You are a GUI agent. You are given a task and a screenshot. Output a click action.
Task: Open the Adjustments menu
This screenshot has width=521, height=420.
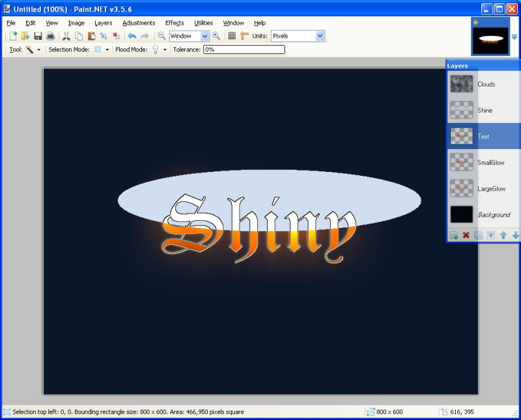click(139, 23)
